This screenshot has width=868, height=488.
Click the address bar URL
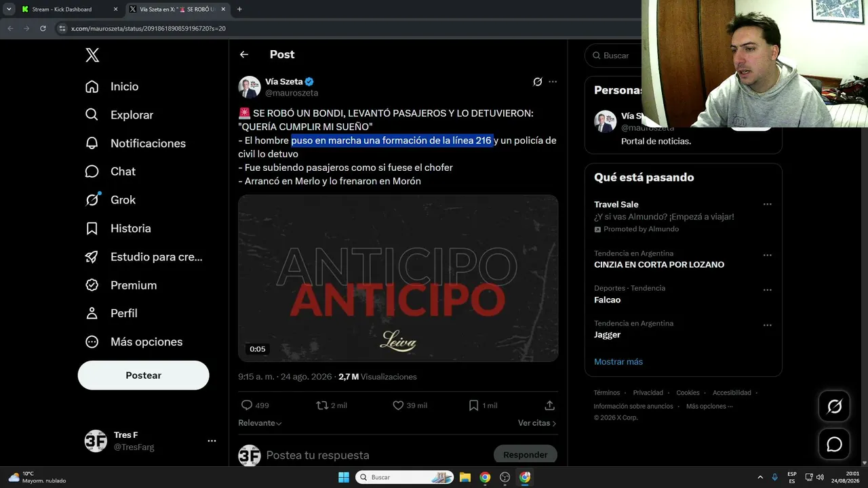[x=149, y=28]
